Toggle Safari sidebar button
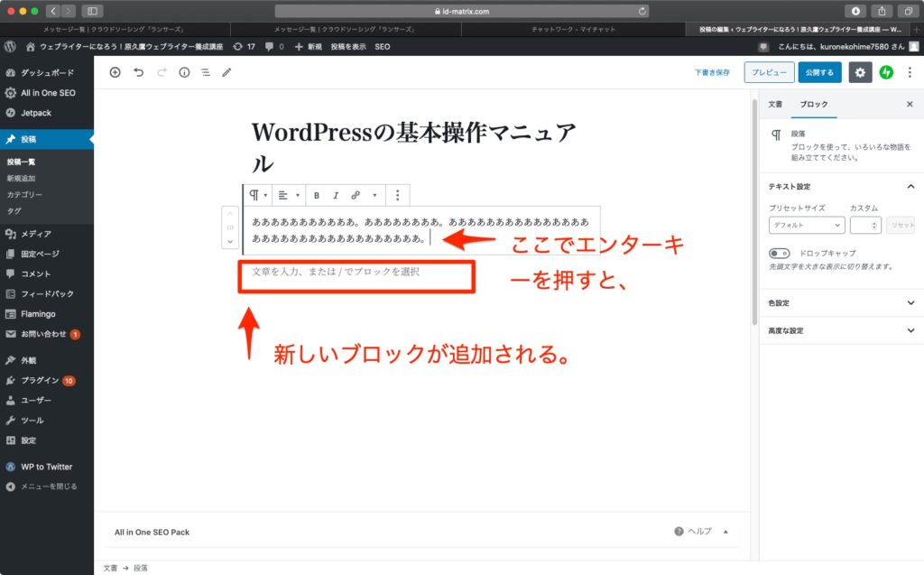The height and width of the screenshot is (575, 924). point(93,11)
